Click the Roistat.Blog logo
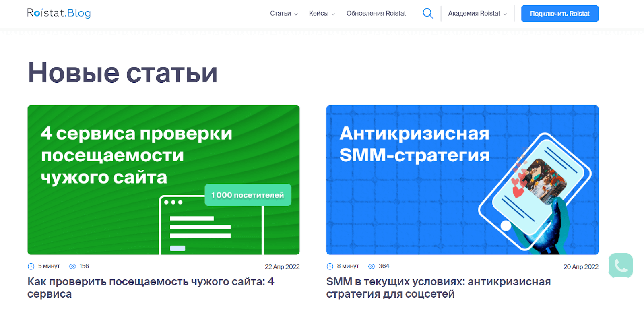Viewport: 644px width, 312px height. tap(59, 13)
